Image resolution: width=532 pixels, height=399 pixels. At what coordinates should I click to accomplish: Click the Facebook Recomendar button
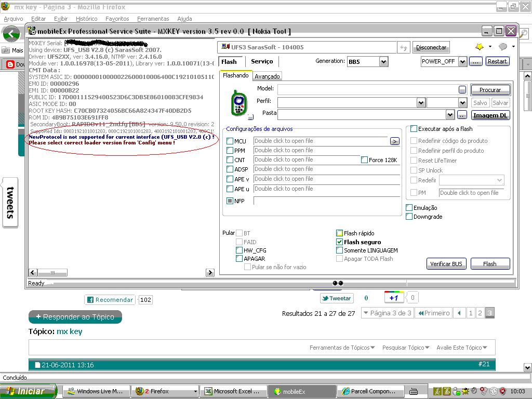coord(110,300)
